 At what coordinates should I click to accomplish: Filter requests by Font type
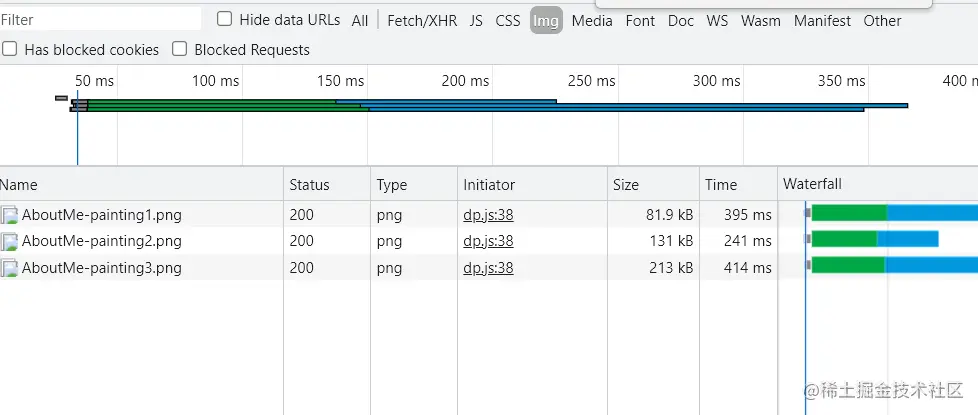click(640, 20)
